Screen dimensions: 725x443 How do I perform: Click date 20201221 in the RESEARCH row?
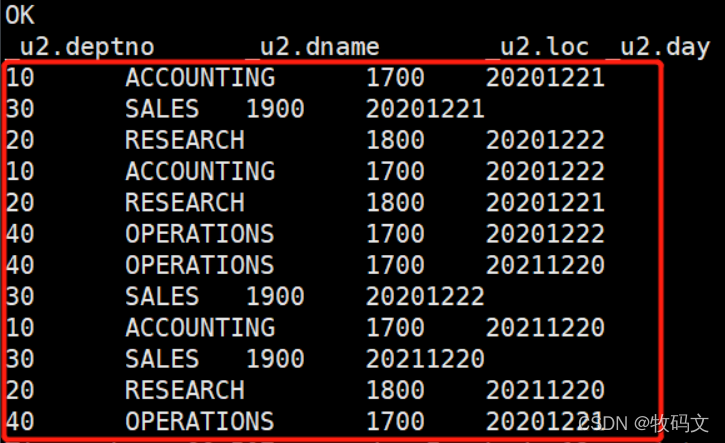coord(545,203)
